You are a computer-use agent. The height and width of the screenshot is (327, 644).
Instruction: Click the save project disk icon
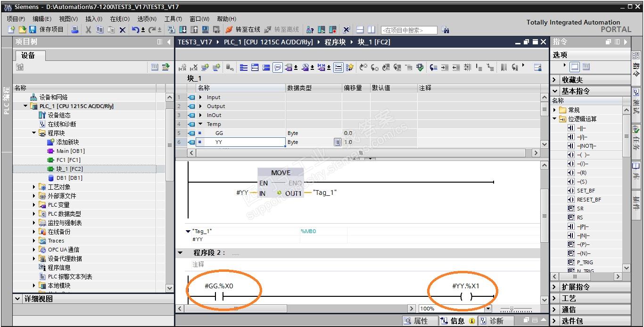(33, 30)
